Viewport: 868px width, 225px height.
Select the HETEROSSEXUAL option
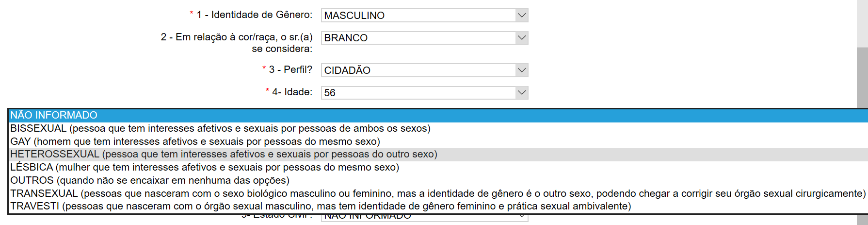pyautogui.click(x=224, y=154)
